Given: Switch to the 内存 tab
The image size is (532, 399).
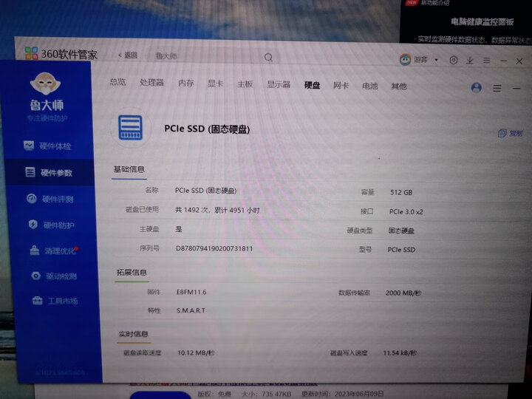Looking at the screenshot, I should tap(185, 83).
